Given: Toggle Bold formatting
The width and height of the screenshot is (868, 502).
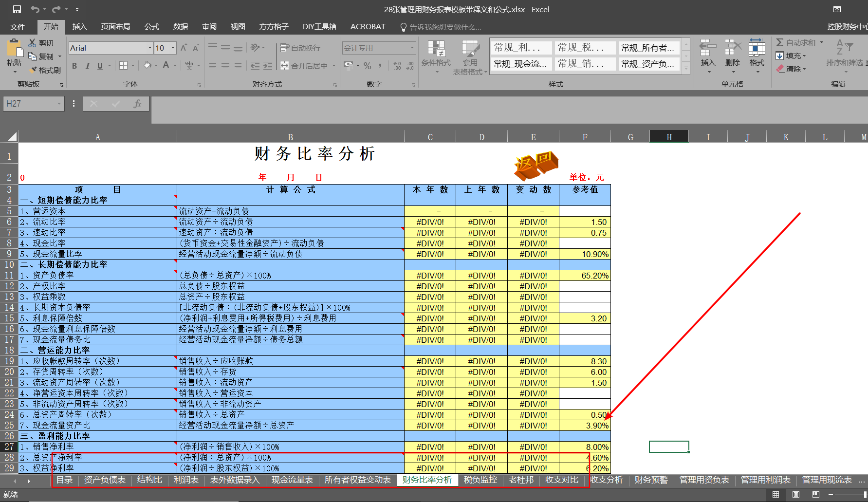Looking at the screenshot, I should (x=74, y=66).
